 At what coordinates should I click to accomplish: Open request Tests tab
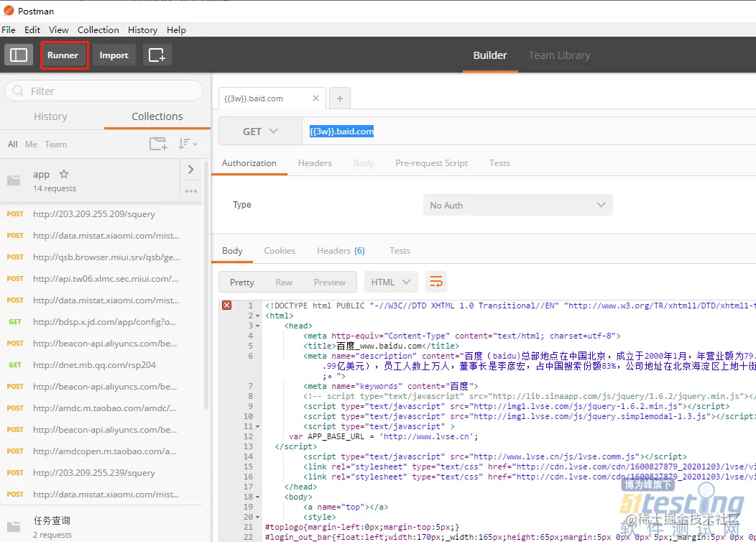tap(499, 163)
